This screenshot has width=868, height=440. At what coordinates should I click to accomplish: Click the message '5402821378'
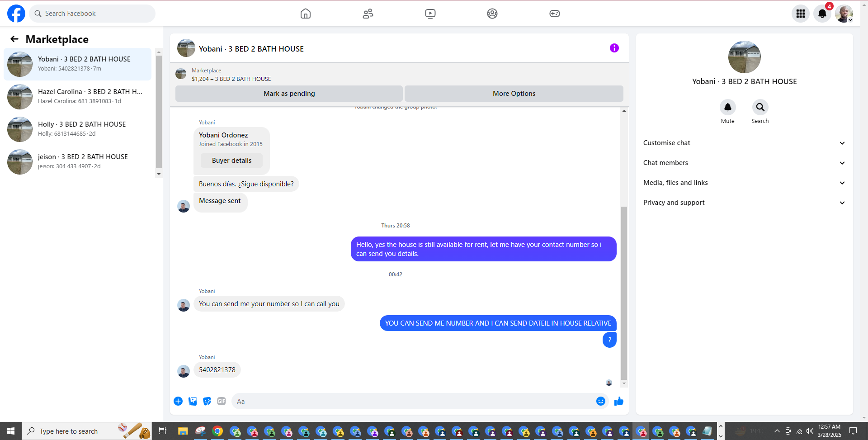pos(217,370)
